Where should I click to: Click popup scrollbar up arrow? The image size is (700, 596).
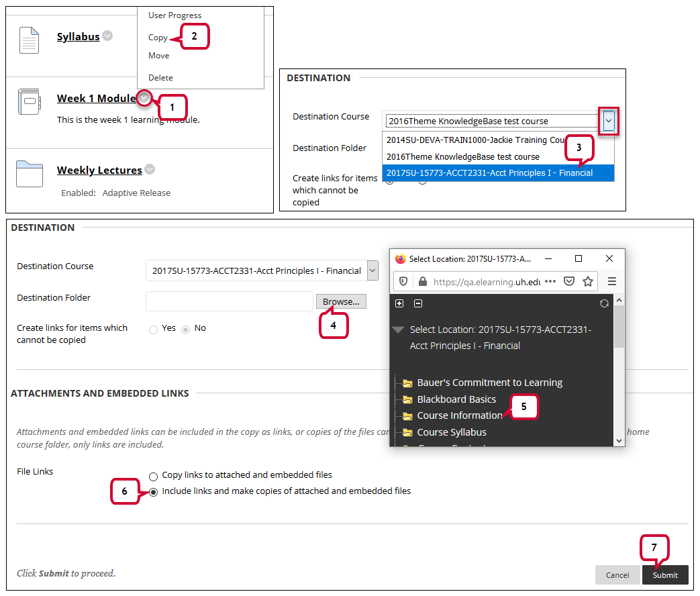pyautogui.click(x=619, y=301)
